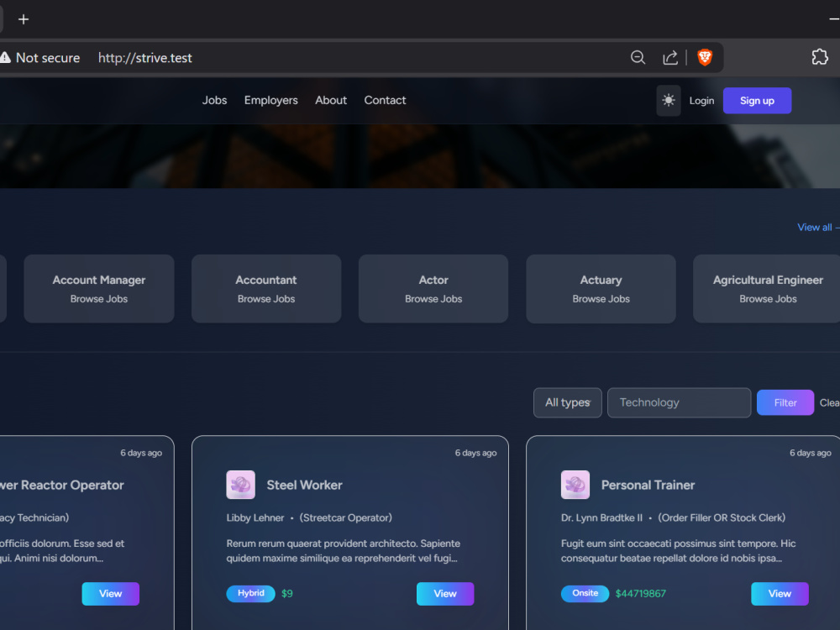Image resolution: width=840 pixels, height=630 pixels.
Task: Click the View all categories link
Action: coord(817,227)
